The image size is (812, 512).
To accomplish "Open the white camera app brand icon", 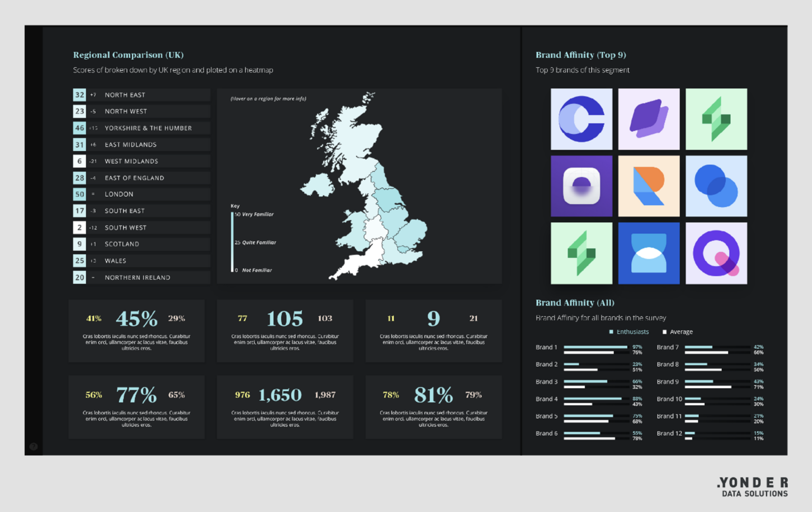I will tap(581, 186).
